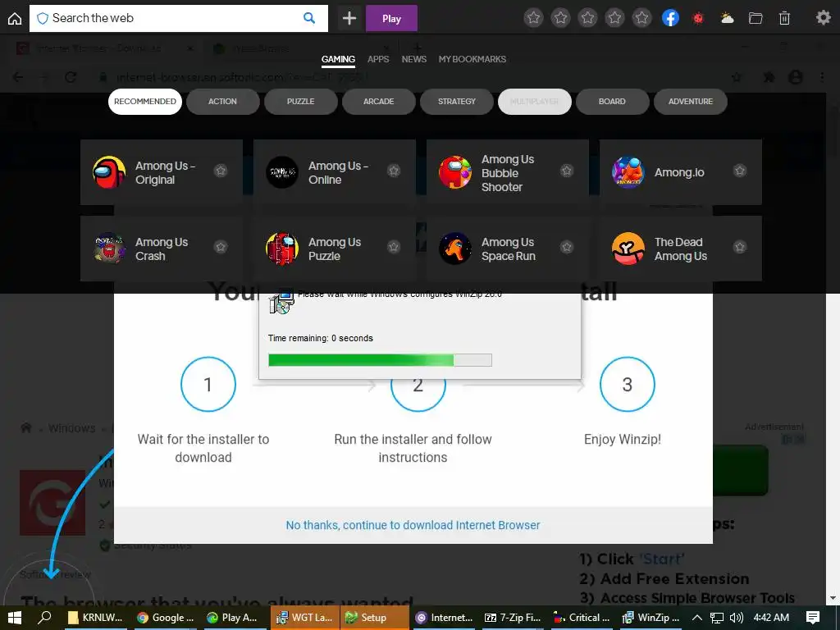The image size is (840, 630).
Task: Open Among Us - Online game icon
Action: (x=282, y=172)
